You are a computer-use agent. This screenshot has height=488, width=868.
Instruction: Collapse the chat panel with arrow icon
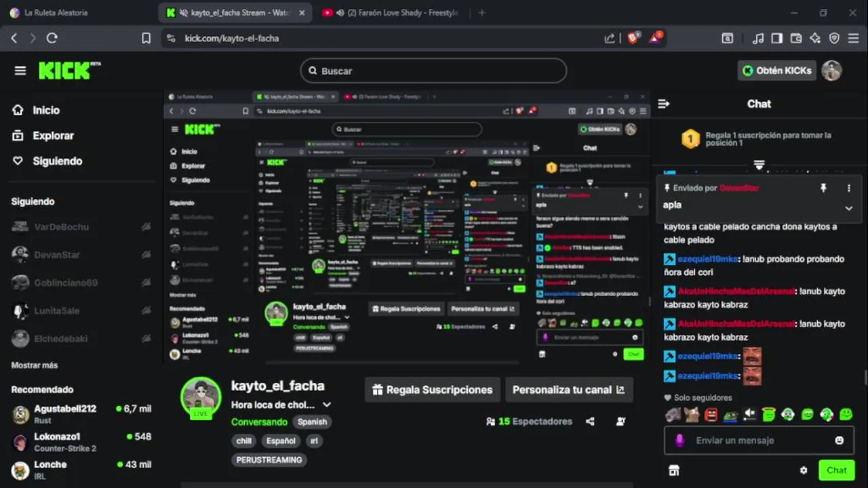click(664, 104)
